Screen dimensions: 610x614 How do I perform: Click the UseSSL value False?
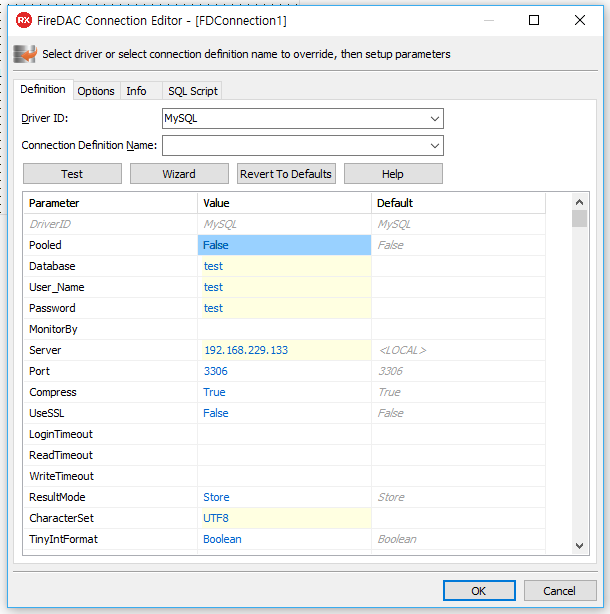click(284, 413)
